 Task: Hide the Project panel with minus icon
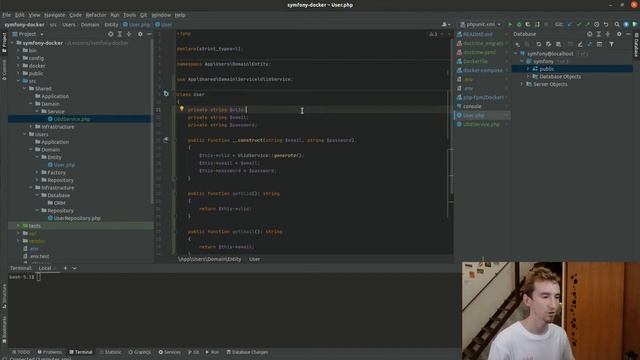[x=149, y=34]
